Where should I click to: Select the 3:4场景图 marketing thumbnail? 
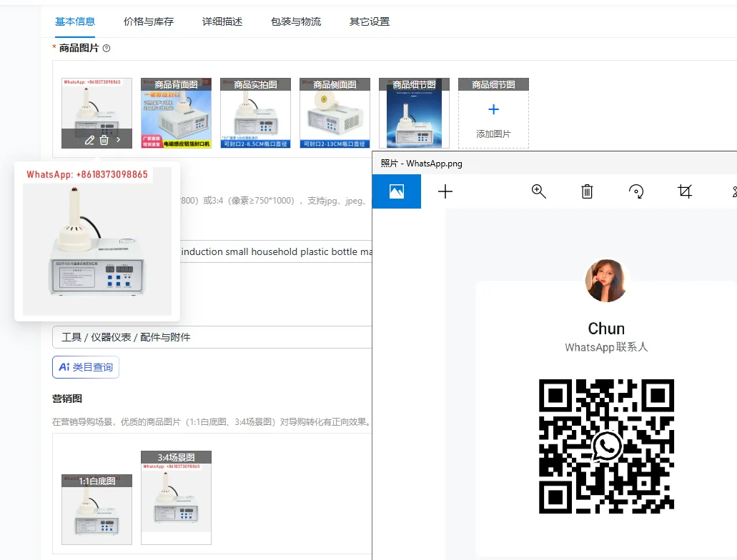pos(176,498)
